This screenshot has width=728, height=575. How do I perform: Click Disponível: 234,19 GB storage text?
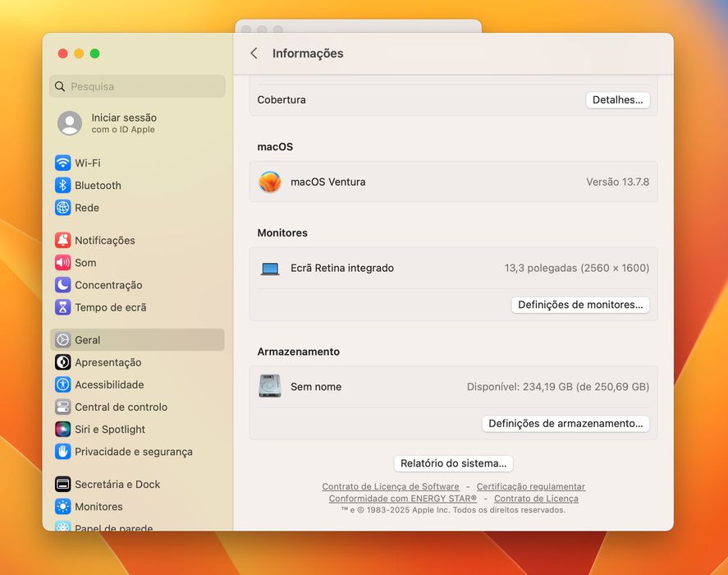click(x=558, y=387)
